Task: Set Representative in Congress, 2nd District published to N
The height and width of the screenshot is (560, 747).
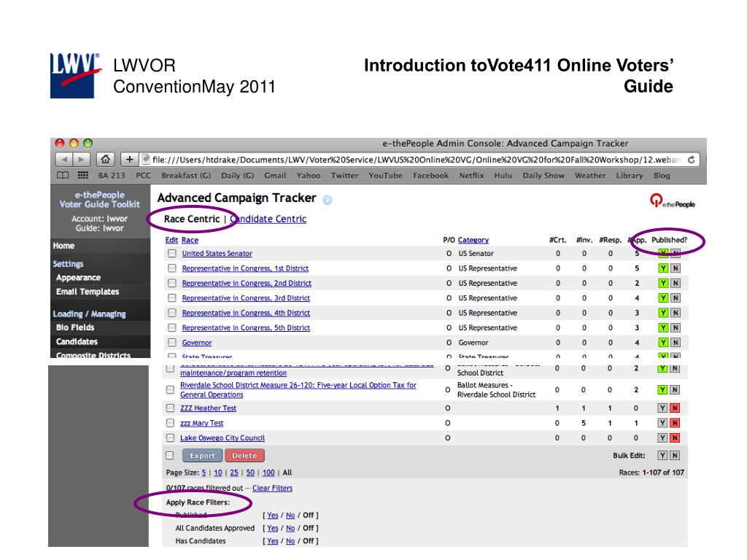Action: (x=675, y=284)
